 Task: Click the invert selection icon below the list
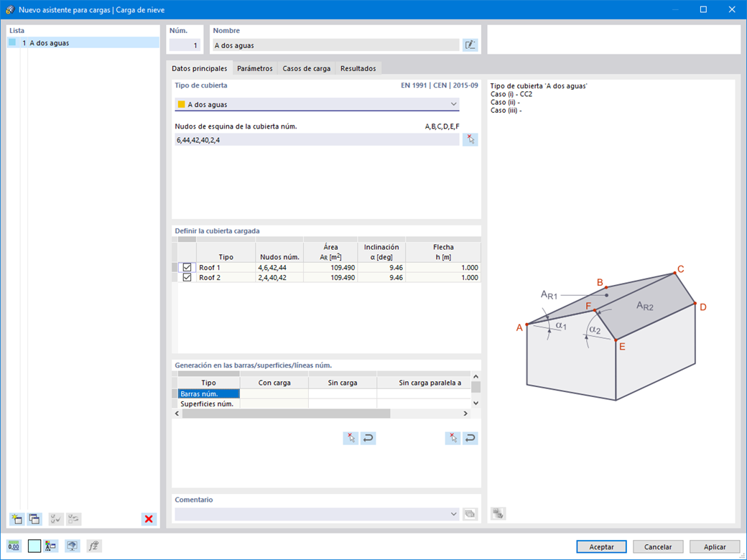pyautogui.click(x=74, y=518)
